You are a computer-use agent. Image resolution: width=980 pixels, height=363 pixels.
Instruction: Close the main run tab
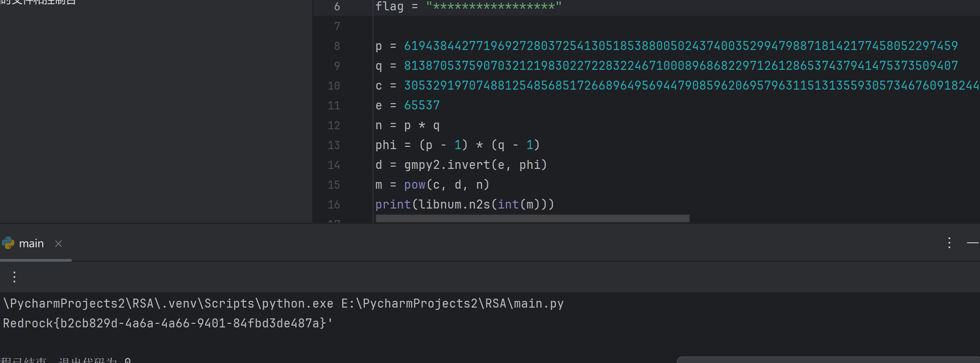(x=58, y=244)
